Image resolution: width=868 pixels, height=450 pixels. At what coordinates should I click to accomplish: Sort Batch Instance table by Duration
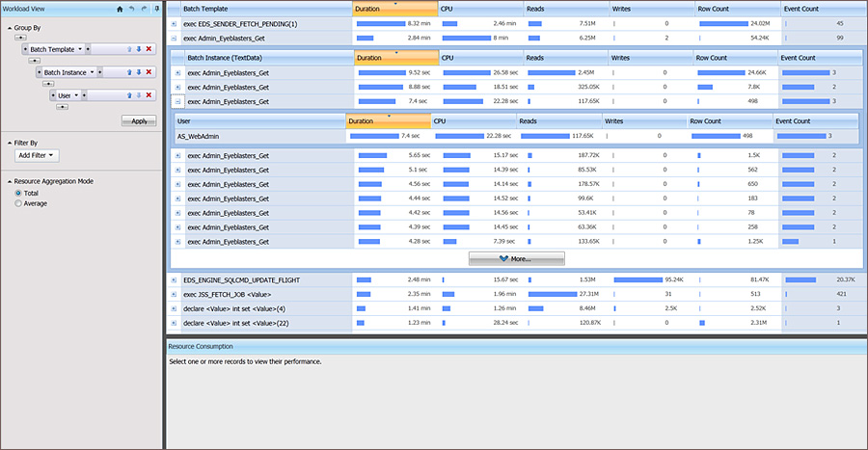pyautogui.click(x=396, y=58)
